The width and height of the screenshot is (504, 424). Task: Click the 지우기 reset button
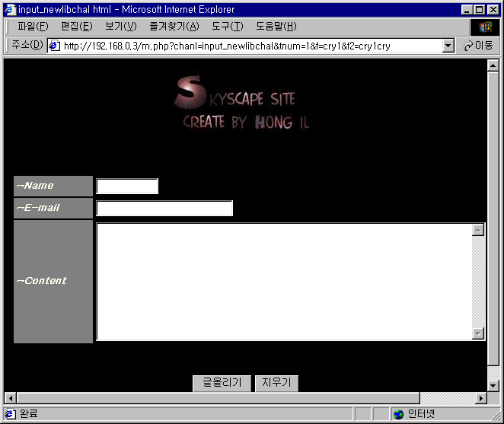tap(276, 383)
